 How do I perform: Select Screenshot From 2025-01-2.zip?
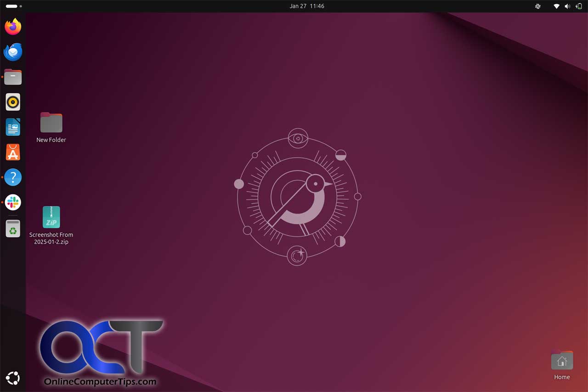click(51, 217)
